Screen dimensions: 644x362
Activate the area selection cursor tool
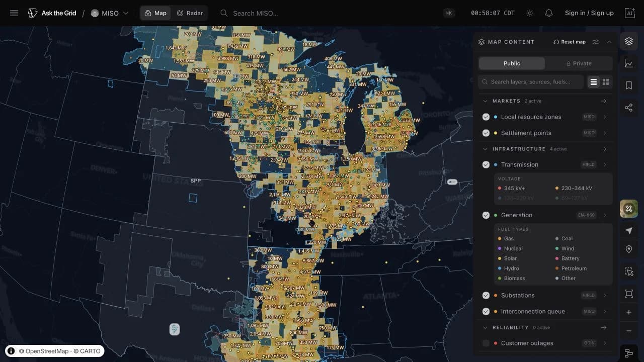(x=629, y=271)
